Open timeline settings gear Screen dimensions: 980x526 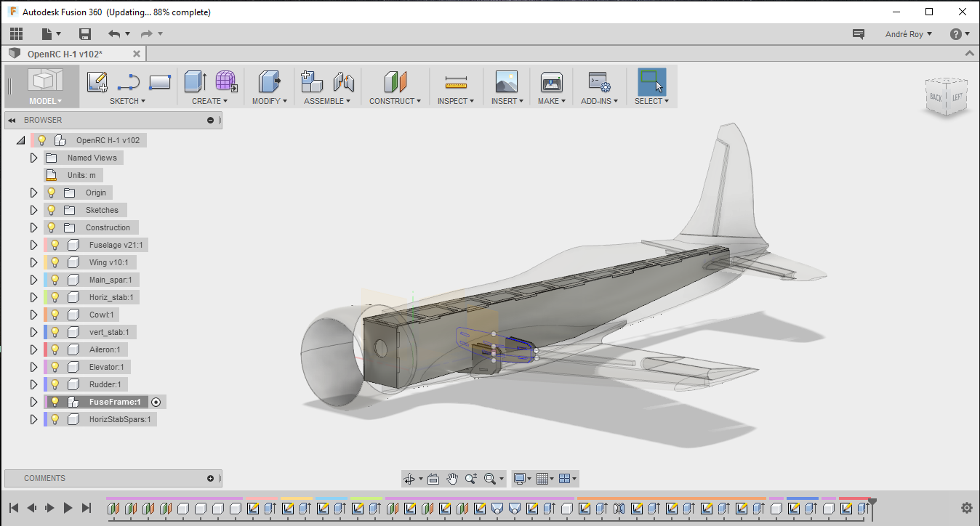click(966, 508)
